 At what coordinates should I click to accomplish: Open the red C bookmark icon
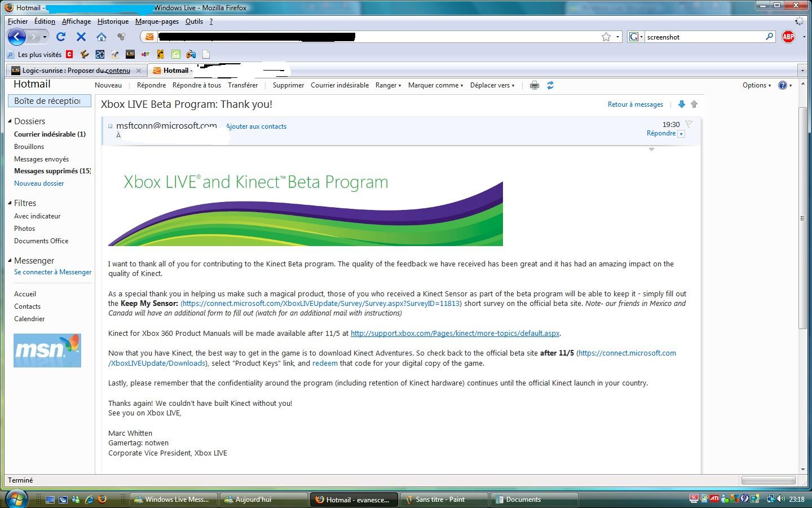69,54
